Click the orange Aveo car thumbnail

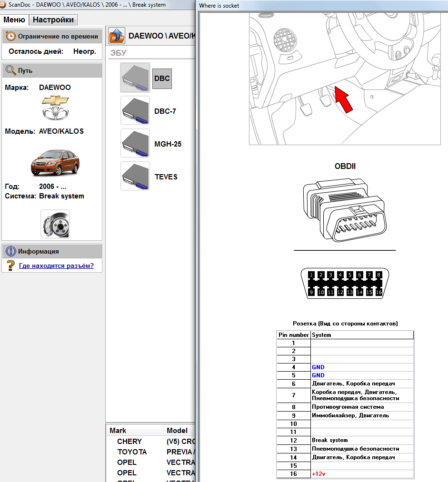pos(55,162)
